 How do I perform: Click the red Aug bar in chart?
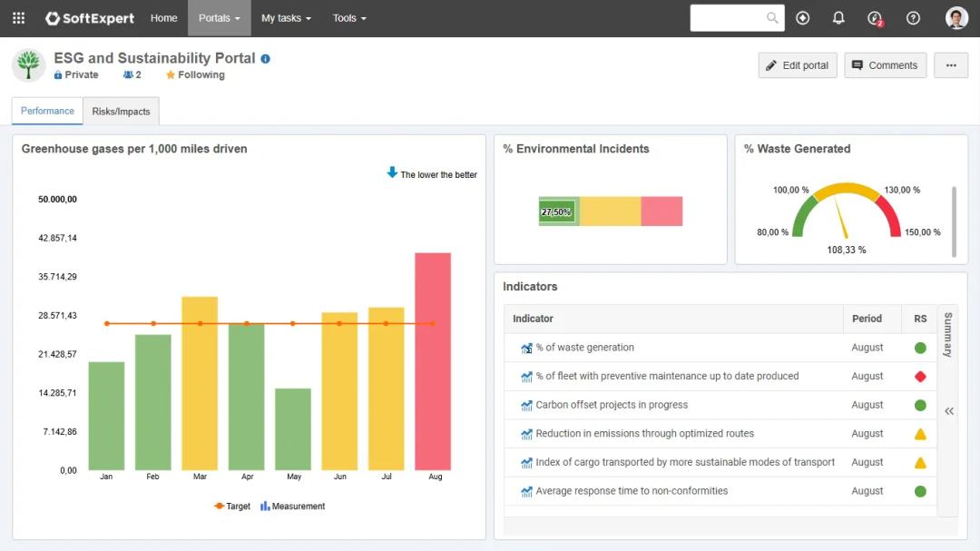[x=433, y=361]
